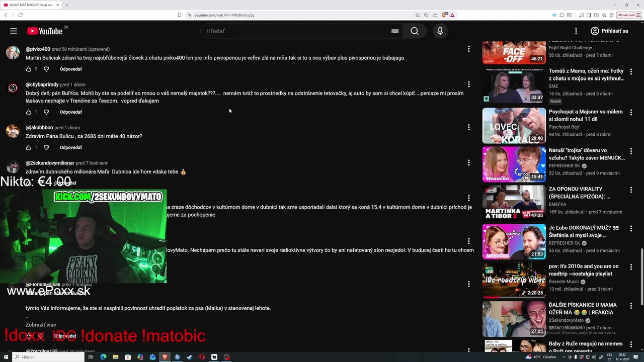The image size is (644, 362).
Task: Dislike the comment by @chybaprirody
Action: click(x=46, y=112)
